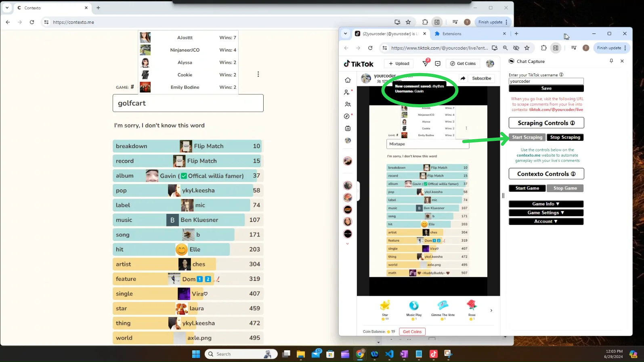Image resolution: width=644 pixels, height=362 pixels.
Task: Toggle side panel icon in Contexto window toolbar
Action: [x=437, y=22]
